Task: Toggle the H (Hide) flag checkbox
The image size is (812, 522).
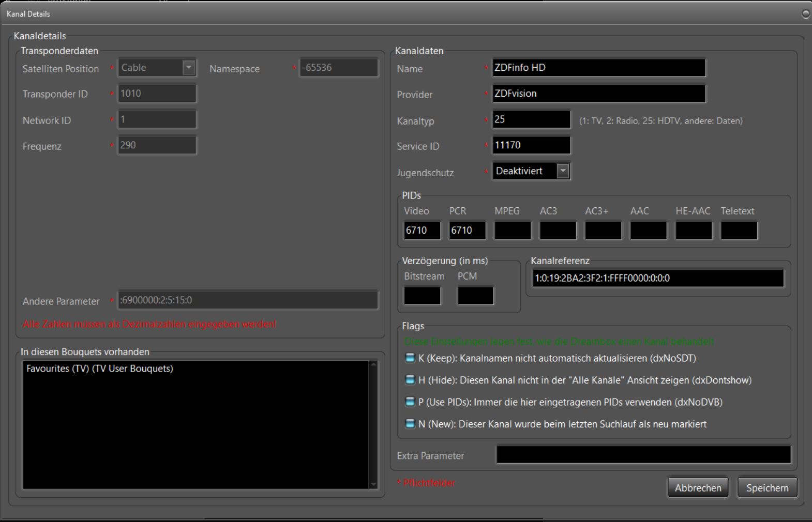Action: (x=410, y=380)
